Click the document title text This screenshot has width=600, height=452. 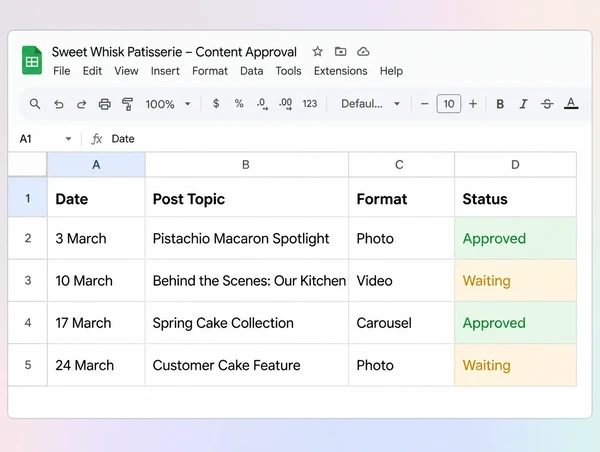[174, 52]
